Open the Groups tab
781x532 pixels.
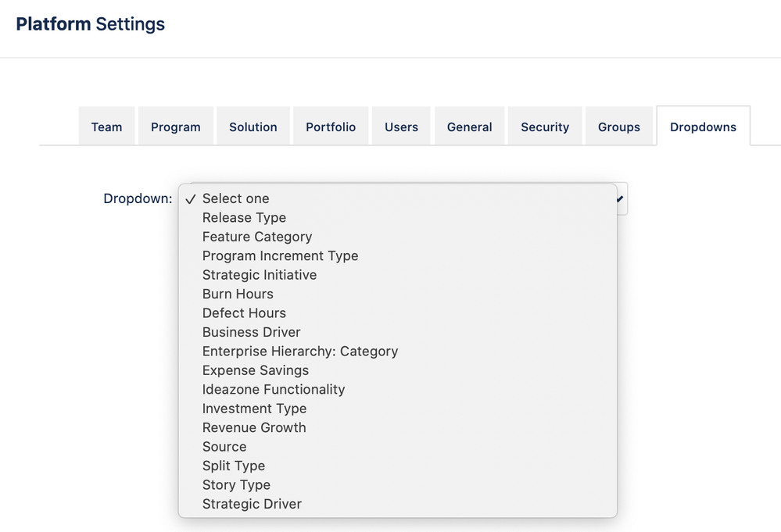[x=618, y=127]
